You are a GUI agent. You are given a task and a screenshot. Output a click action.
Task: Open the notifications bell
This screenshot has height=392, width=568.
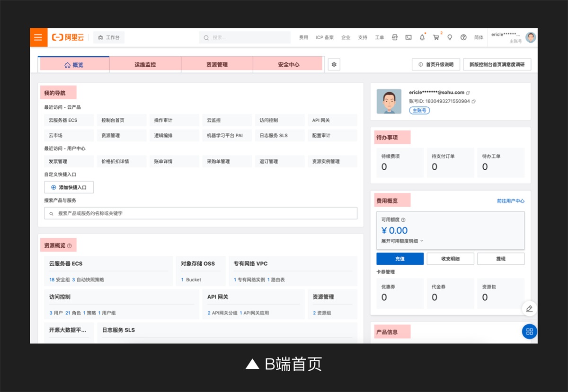[x=422, y=37]
